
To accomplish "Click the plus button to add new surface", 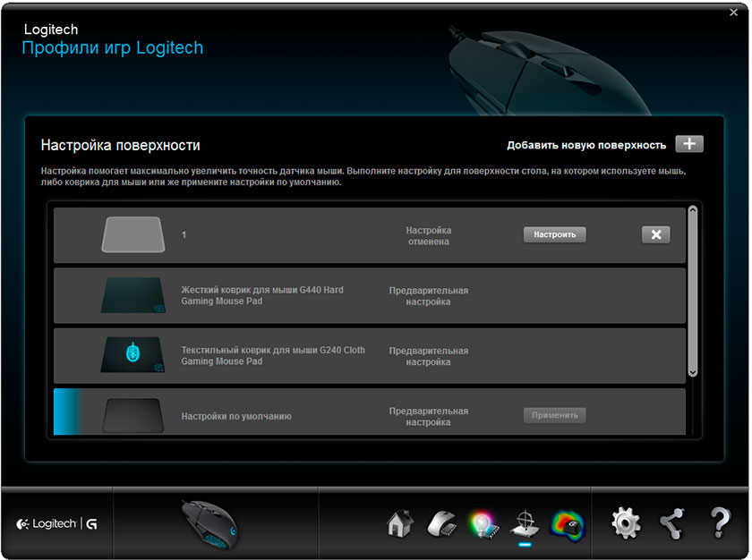I will coord(688,144).
